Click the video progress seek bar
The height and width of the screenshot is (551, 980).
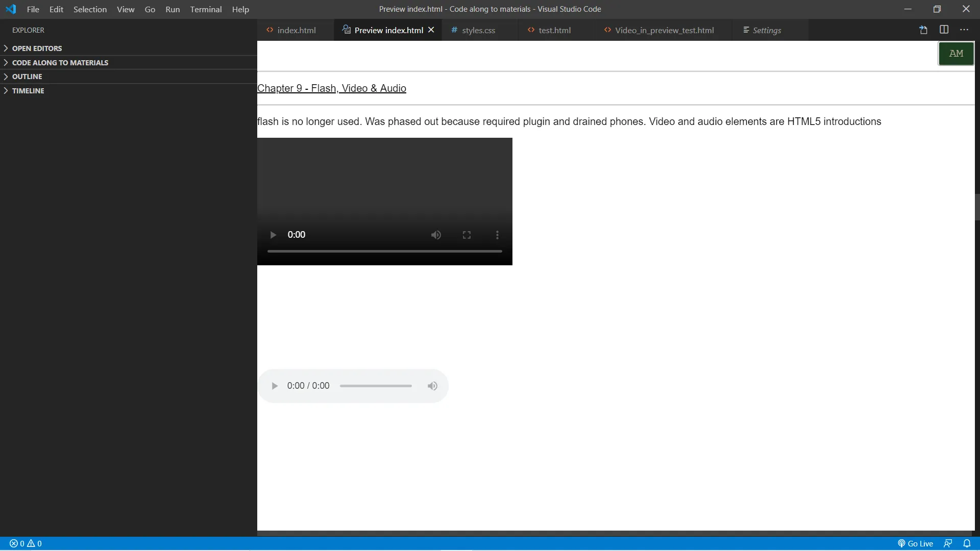(x=384, y=251)
